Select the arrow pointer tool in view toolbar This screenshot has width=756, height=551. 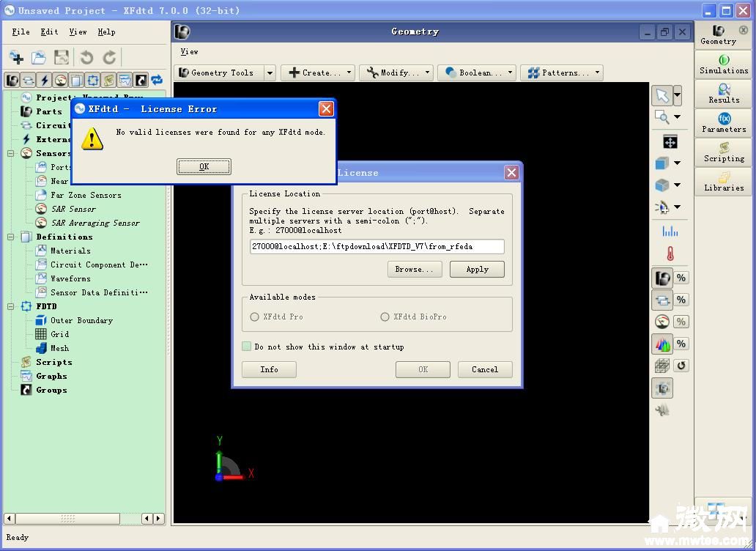coord(662,95)
